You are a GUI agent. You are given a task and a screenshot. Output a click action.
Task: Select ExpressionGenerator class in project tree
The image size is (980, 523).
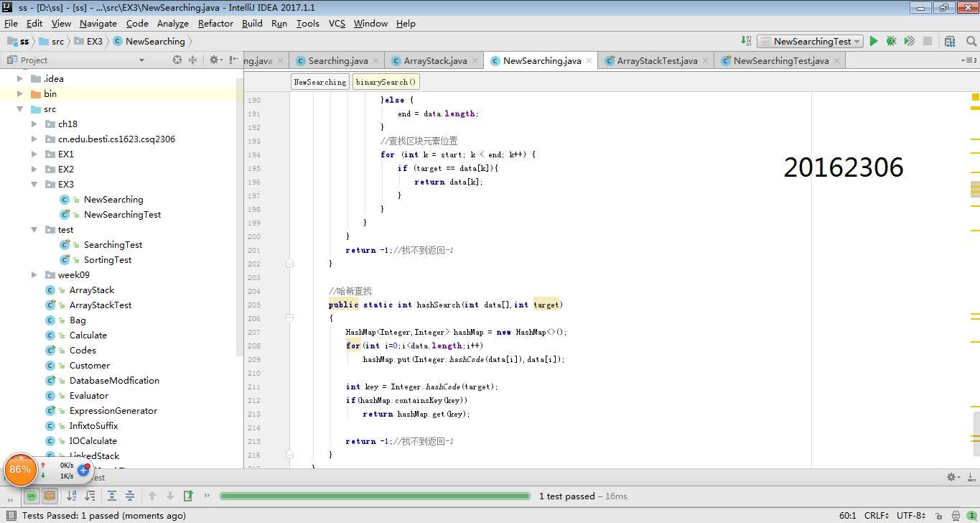click(x=113, y=411)
